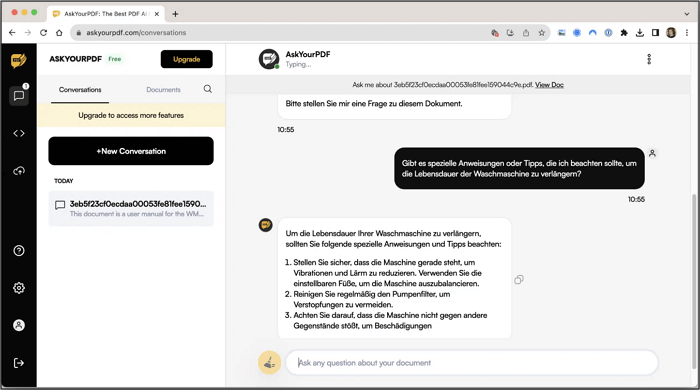Click the search magnifier beside Documents

(208, 89)
